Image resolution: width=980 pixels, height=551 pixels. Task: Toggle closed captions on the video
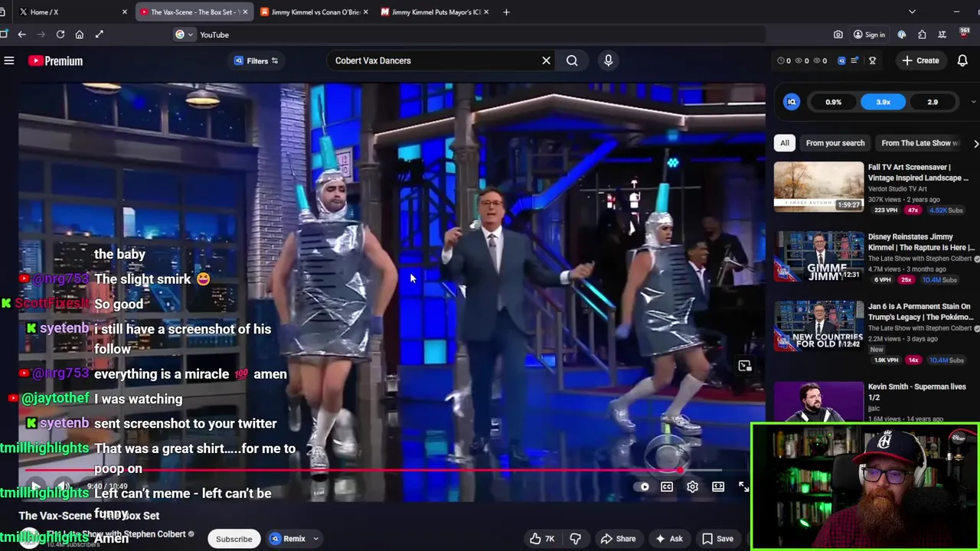pyautogui.click(x=667, y=487)
